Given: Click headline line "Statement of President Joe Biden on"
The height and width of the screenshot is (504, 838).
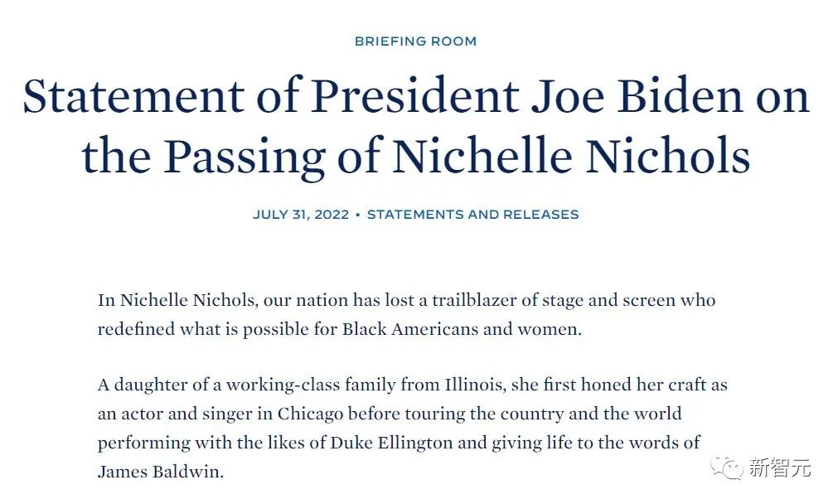Looking at the screenshot, I should pos(415,96).
